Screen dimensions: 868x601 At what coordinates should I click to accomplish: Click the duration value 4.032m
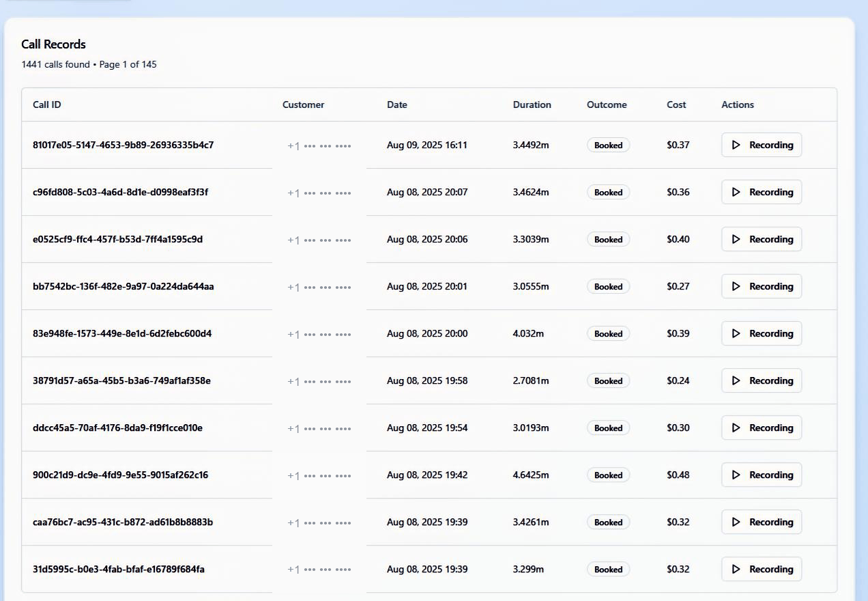[x=529, y=333]
